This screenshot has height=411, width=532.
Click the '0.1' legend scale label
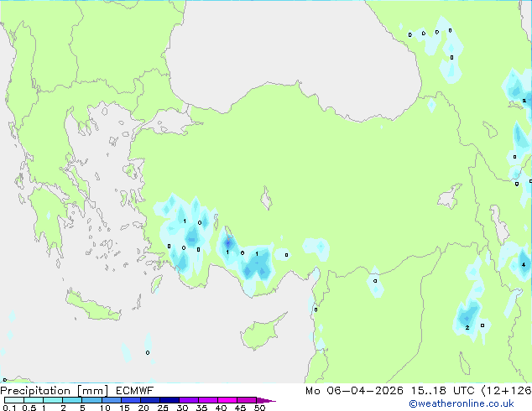pyautogui.click(x=9, y=408)
